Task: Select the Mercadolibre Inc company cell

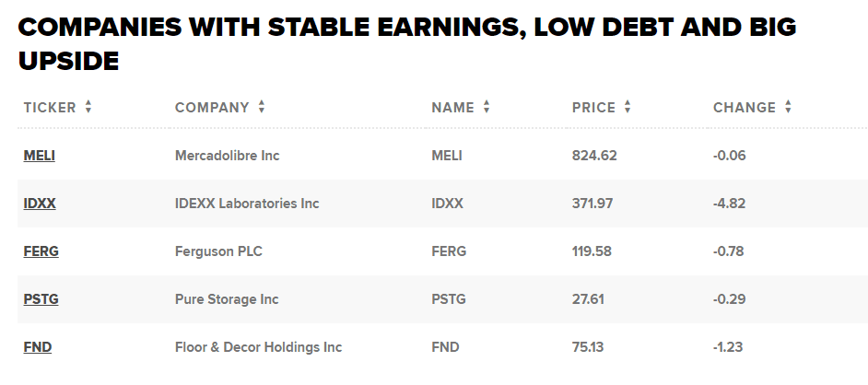Action: [227, 156]
